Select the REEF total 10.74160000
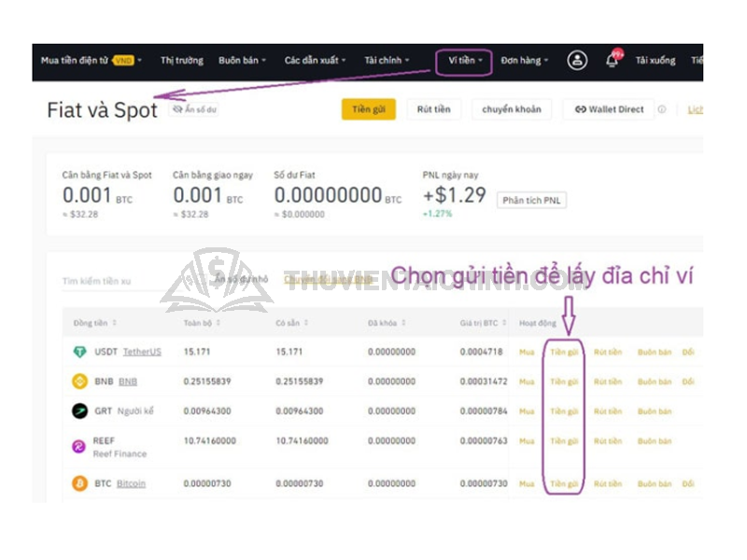Screen dimensions: 747x560 [209, 441]
